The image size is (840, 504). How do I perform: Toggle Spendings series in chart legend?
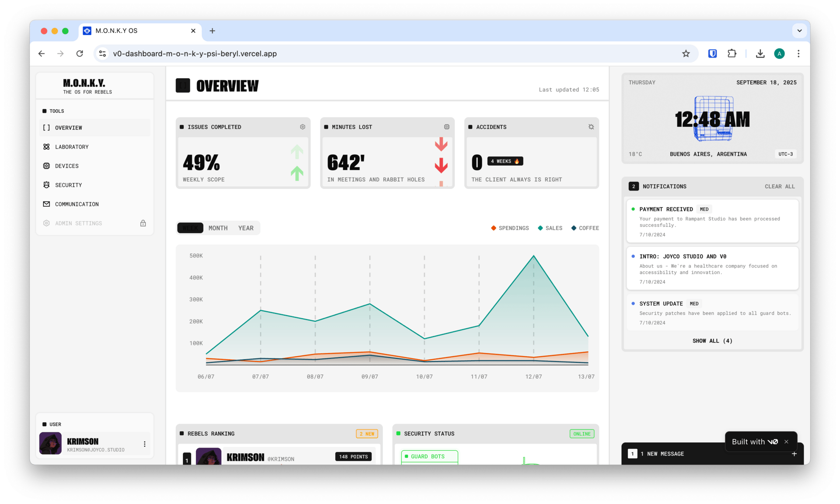(510, 228)
